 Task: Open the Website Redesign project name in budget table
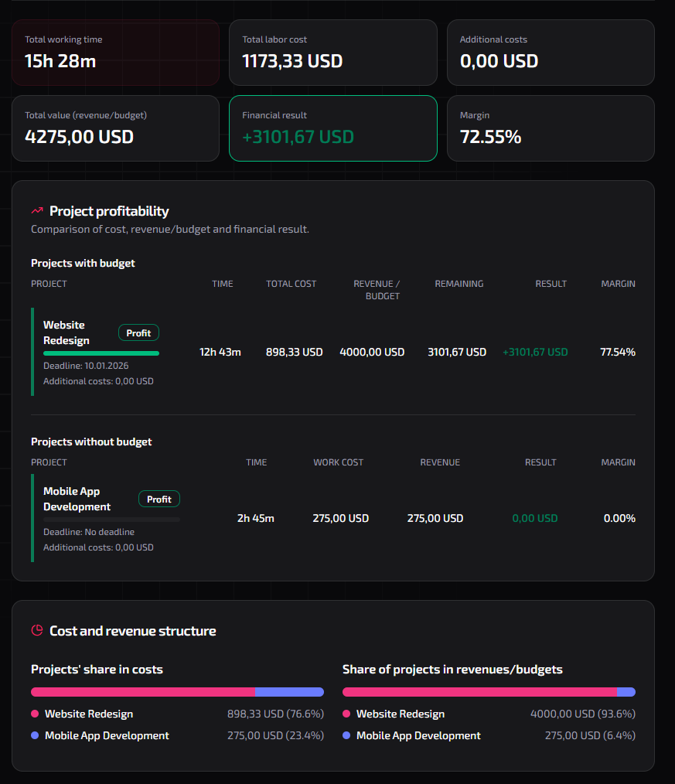coord(66,332)
